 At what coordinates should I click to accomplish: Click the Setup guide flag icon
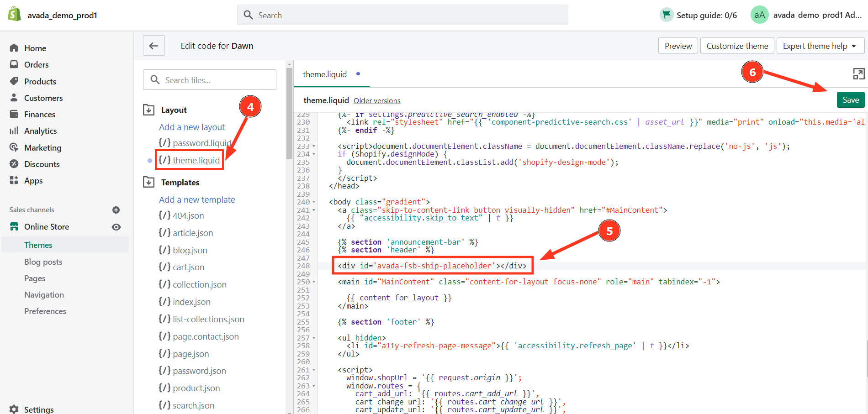pyautogui.click(x=667, y=15)
